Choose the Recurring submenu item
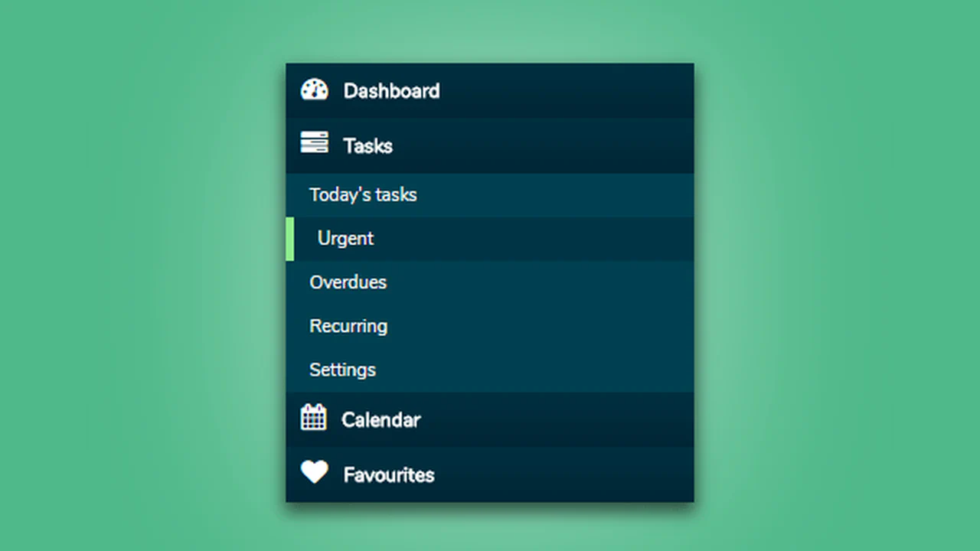 [490, 326]
